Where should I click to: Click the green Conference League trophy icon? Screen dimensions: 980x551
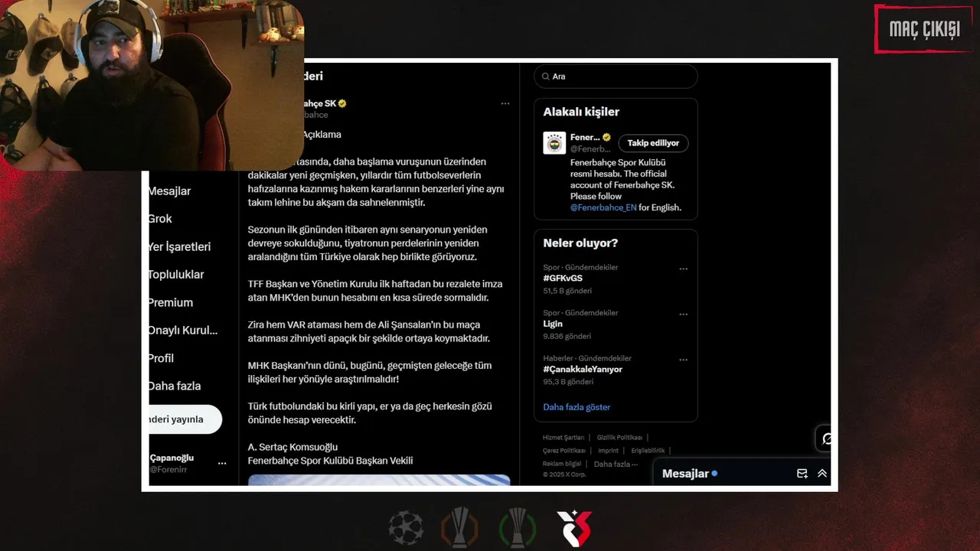point(518,528)
